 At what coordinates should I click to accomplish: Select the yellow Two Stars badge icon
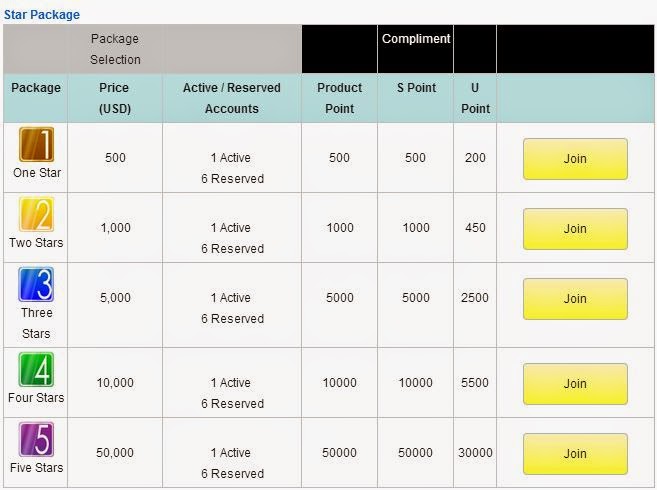point(36,214)
